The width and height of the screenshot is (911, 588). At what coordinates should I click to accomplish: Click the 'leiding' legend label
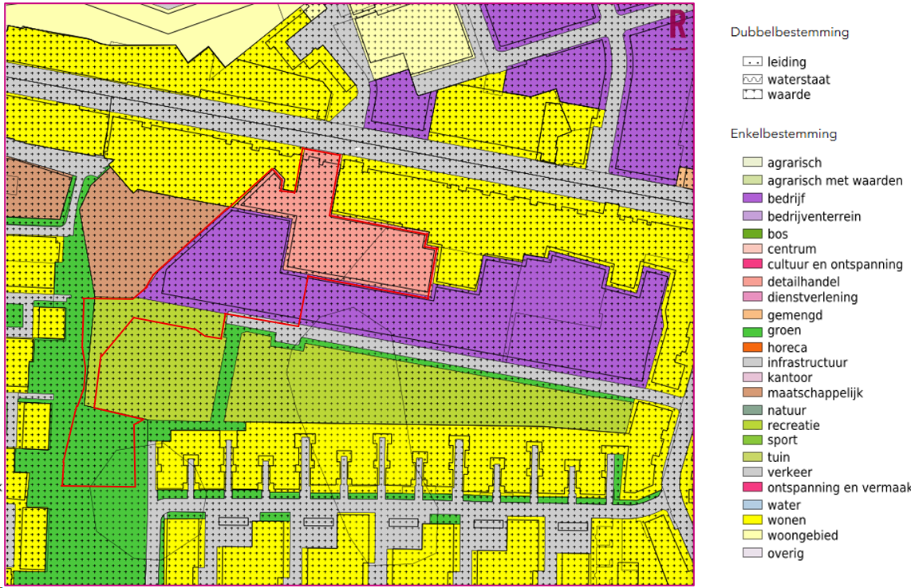(x=787, y=62)
